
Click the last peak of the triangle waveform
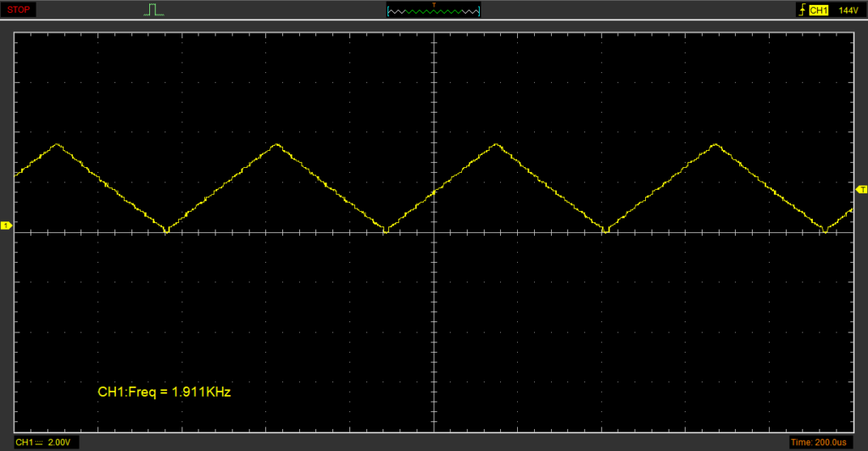click(716, 144)
